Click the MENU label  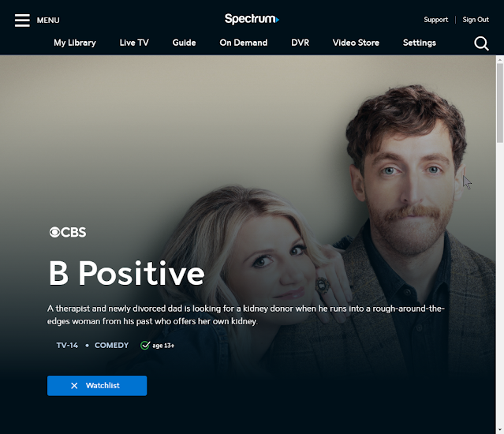tap(48, 21)
